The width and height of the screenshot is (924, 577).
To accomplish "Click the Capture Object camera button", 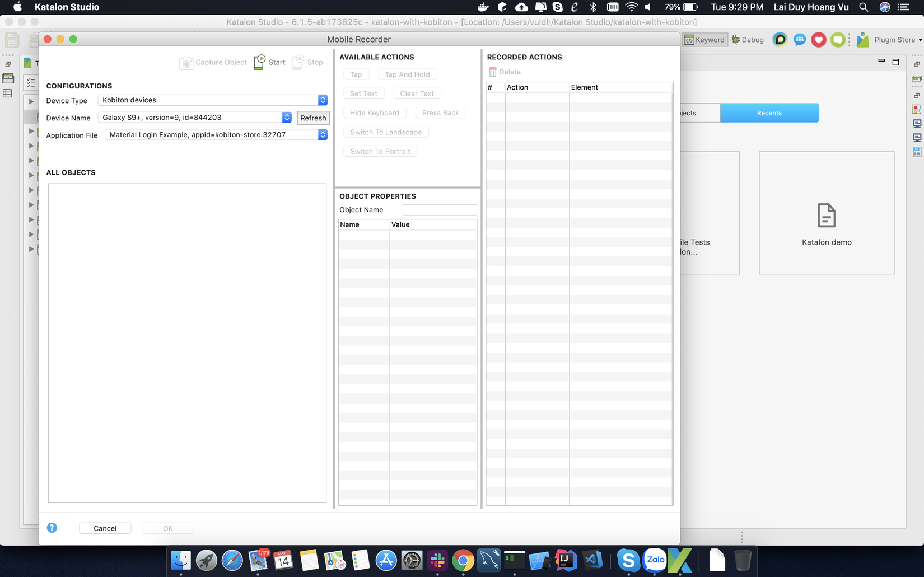I will click(x=213, y=62).
